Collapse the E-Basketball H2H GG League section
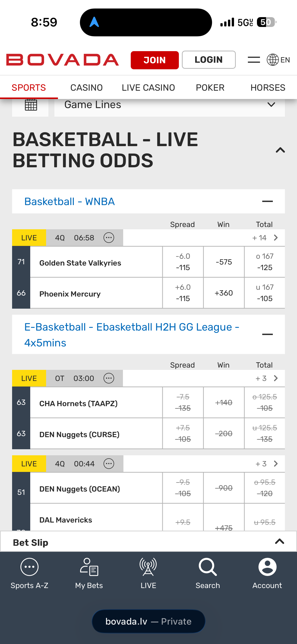The width and height of the screenshot is (297, 644). (267, 334)
